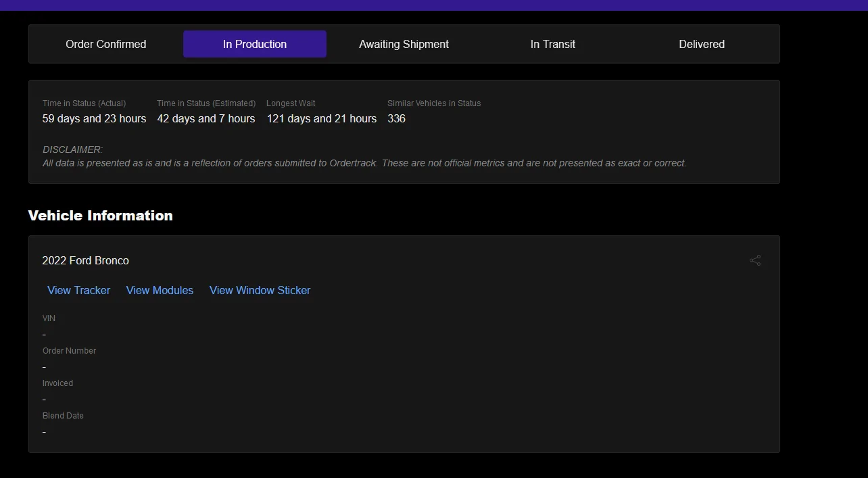Click the similar vehicles count 336

396,118
